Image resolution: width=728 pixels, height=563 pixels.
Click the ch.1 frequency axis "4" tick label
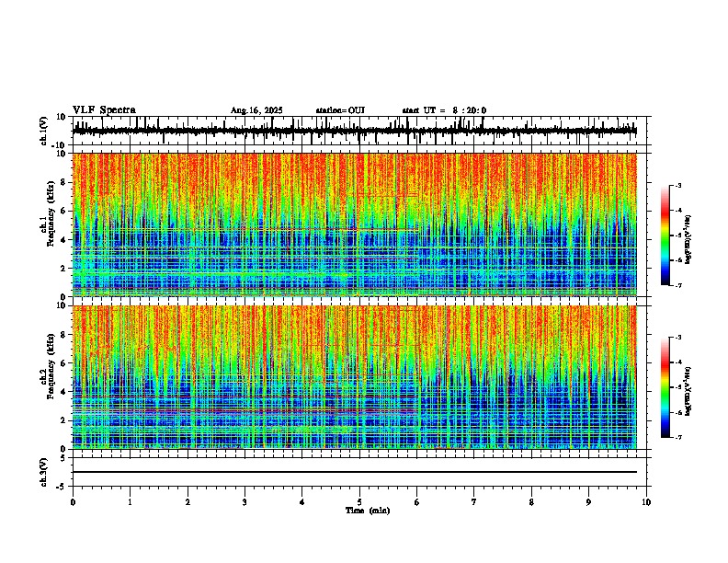point(63,240)
